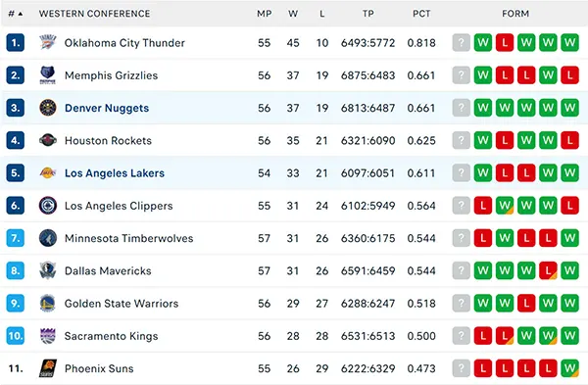The height and width of the screenshot is (385, 588).
Task: Select the MP column header
Action: point(264,14)
